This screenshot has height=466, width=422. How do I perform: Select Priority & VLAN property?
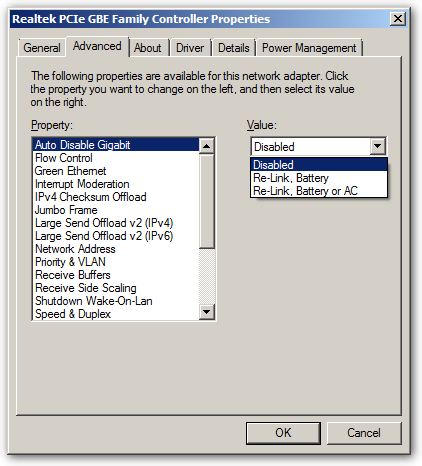point(116,262)
